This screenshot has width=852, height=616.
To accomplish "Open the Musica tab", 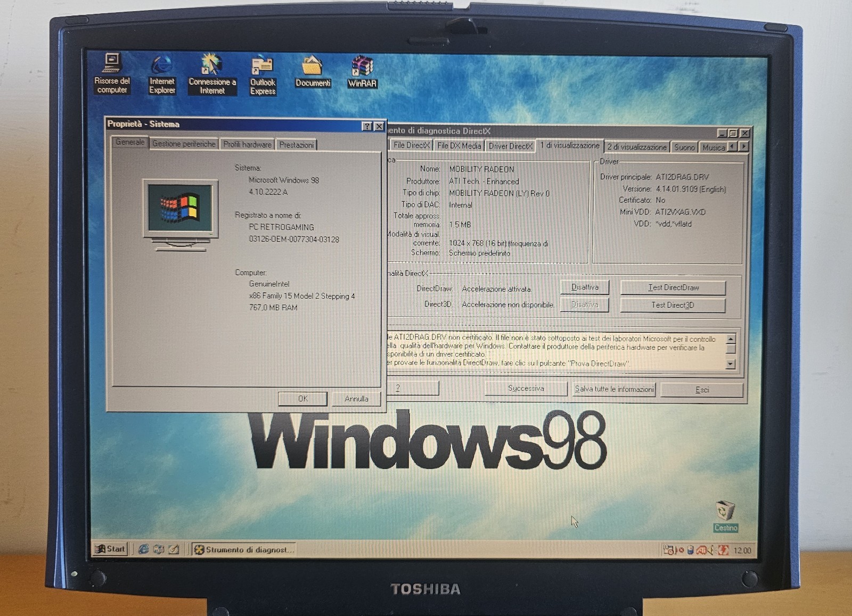I will [713, 147].
